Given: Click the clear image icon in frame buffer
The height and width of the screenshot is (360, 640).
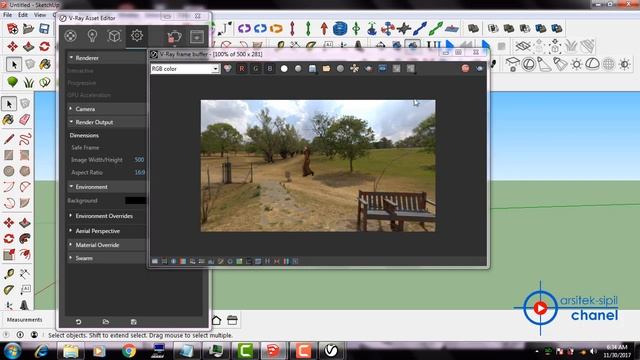Looking at the screenshot, I should pos(340,69).
